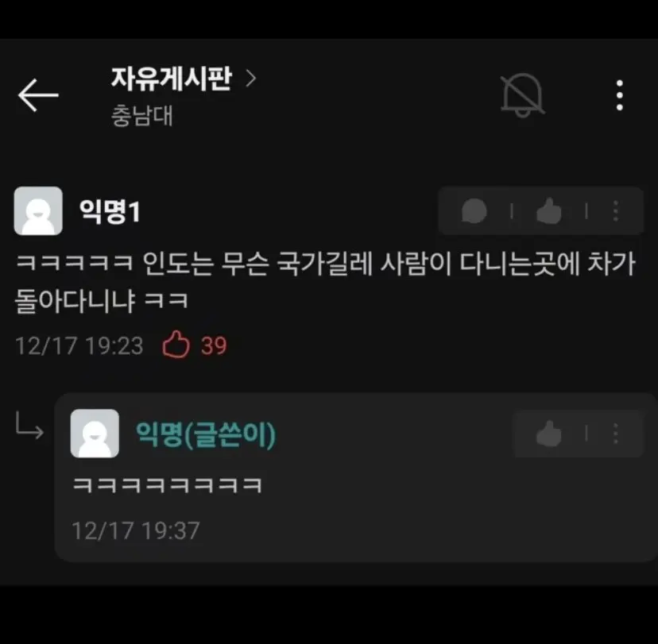Tap the 39 like count
658x644 pixels.
click(x=214, y=346)
